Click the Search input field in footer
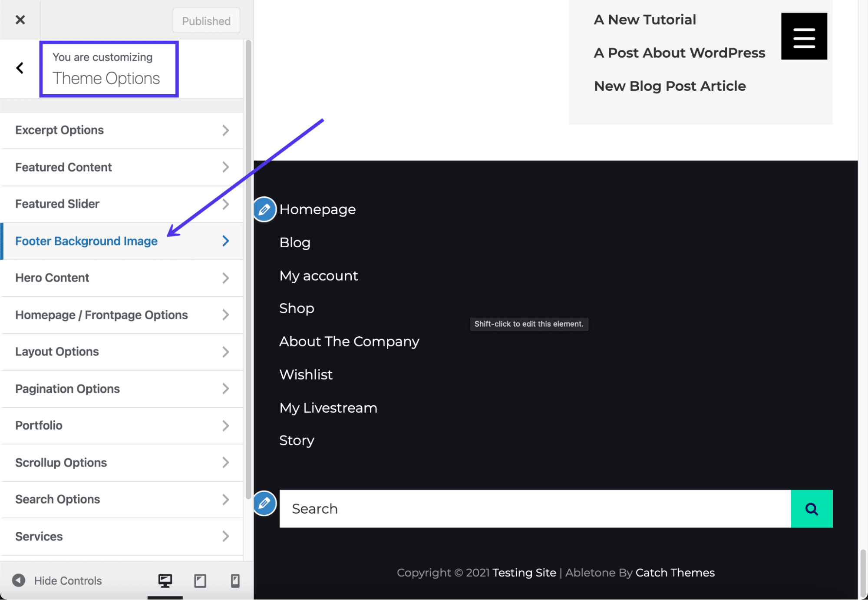 (x=535, y=508)
